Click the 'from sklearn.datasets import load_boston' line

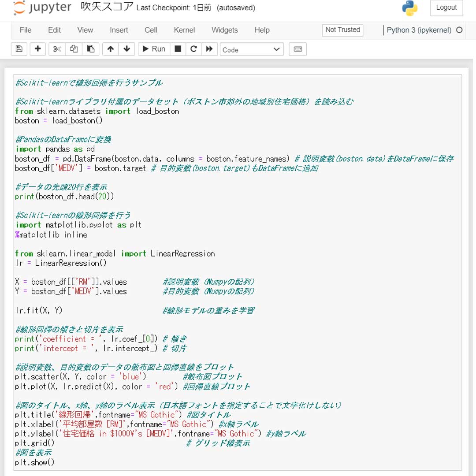(97, 111)
